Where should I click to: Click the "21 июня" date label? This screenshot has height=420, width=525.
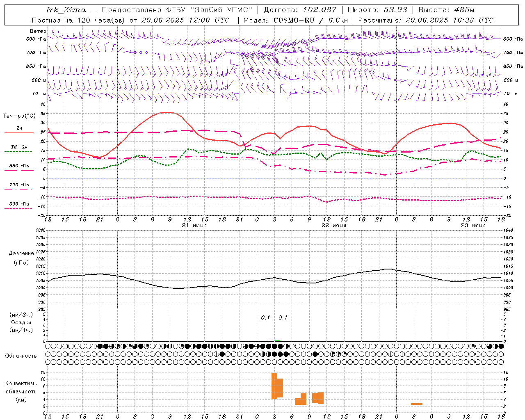194,226
